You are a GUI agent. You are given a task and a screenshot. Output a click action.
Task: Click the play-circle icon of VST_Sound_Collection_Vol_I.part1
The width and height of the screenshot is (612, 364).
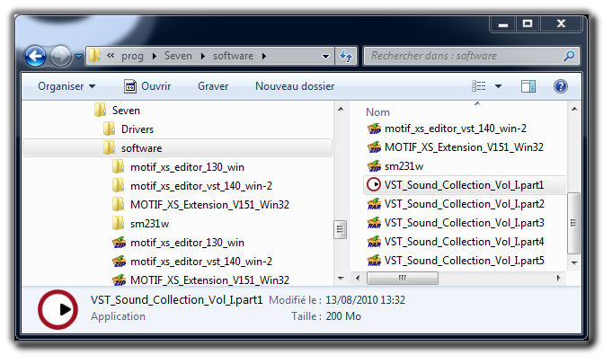pyautogui.click(x=374, y=184)
